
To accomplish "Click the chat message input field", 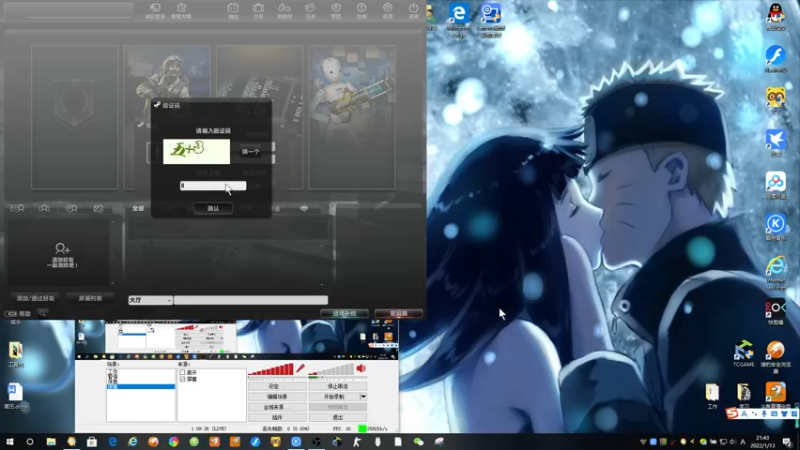I will point(251,300).
